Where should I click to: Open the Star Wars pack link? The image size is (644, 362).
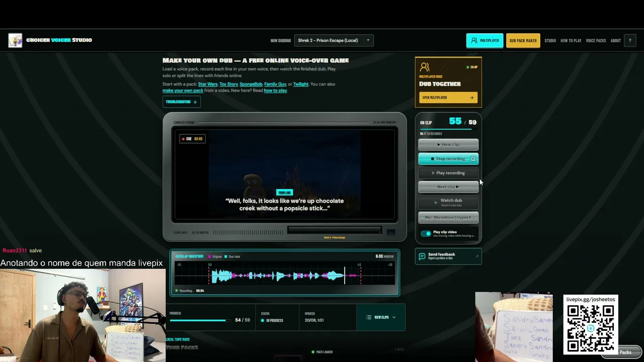click(x=208, y=84)
